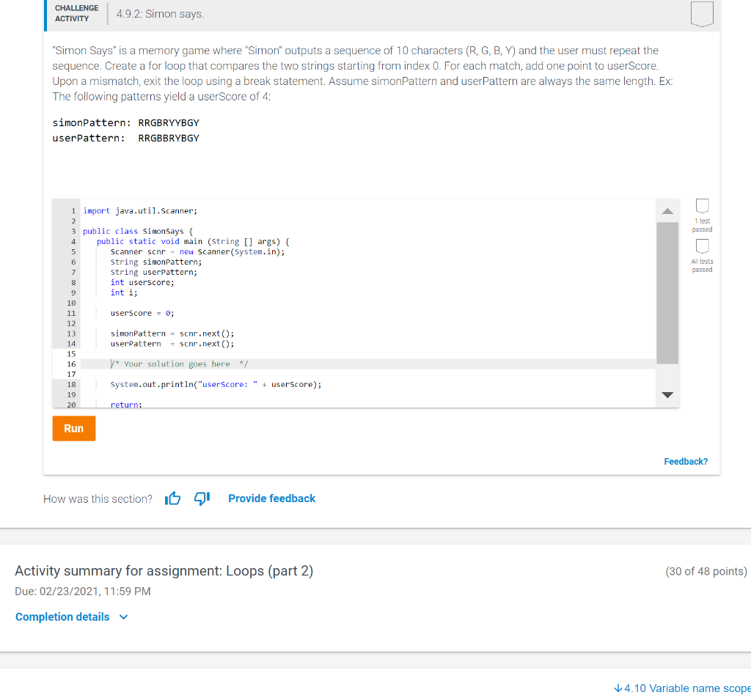Screen dimensions: 751x700
Task: Open the Provide feedback link
Action: click(x=271, y=498)
